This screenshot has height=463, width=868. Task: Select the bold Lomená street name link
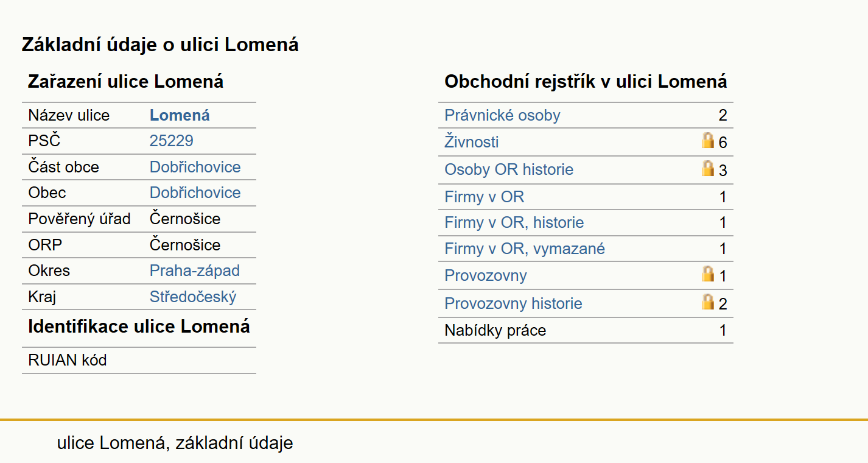click(x=180, y=115)
